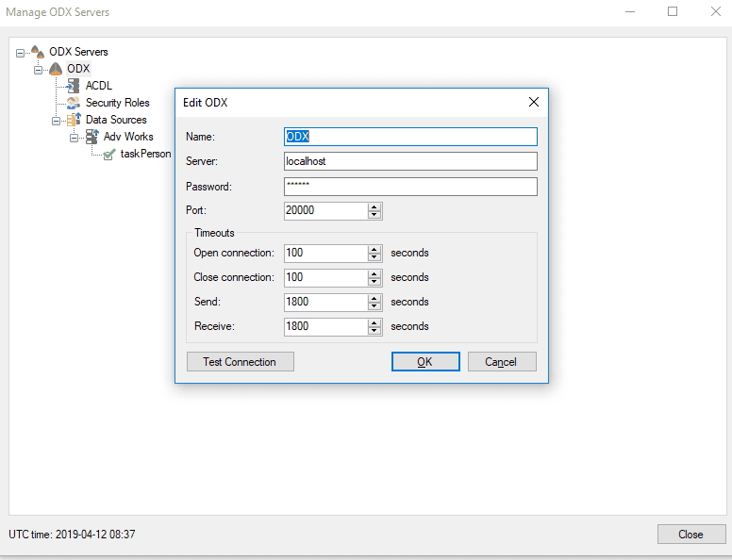The image size is (732, 560).
Task: Click the Send timeout field
Action: pos(325,302)
